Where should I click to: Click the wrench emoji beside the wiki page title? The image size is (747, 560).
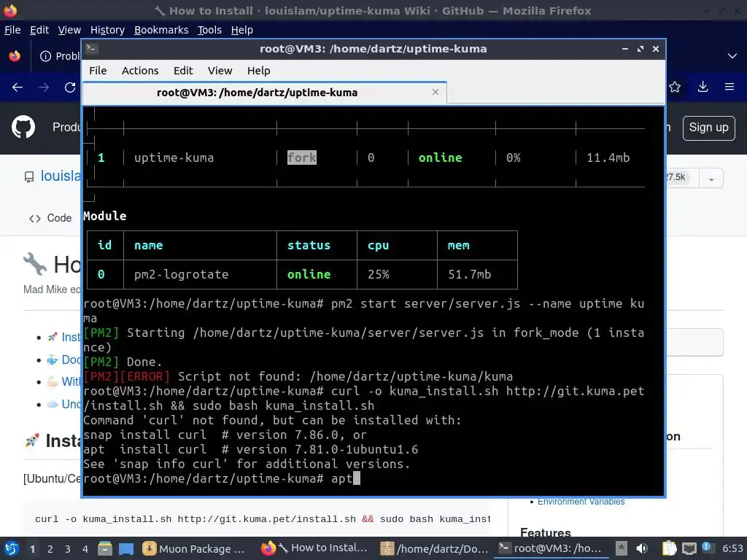pyautogui.click(x=35, y=264)
